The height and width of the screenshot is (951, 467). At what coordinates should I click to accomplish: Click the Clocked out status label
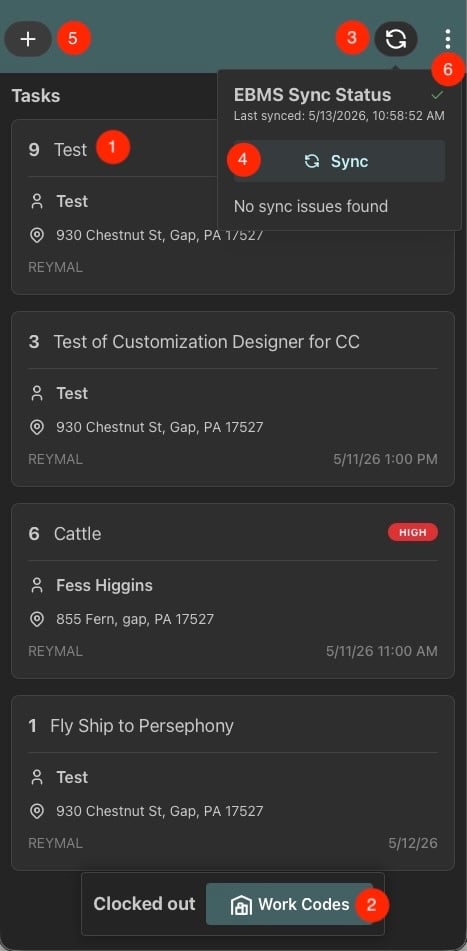click(144, 904)
